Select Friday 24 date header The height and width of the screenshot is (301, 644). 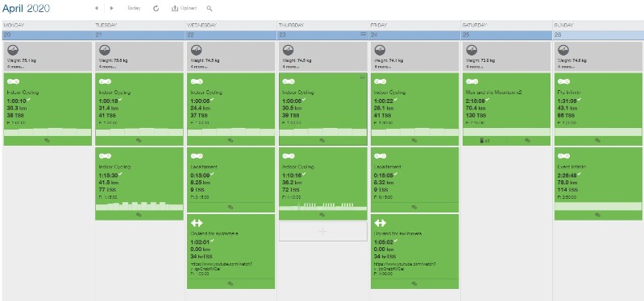[x=414, y=35]
